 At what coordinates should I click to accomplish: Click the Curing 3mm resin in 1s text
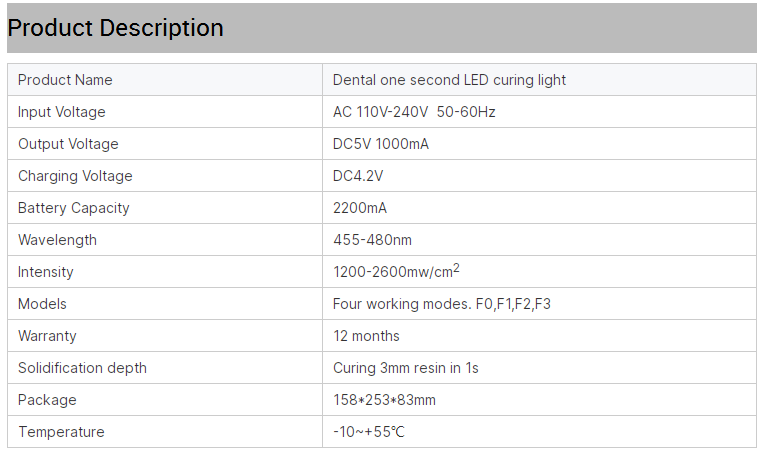[405, 368]
